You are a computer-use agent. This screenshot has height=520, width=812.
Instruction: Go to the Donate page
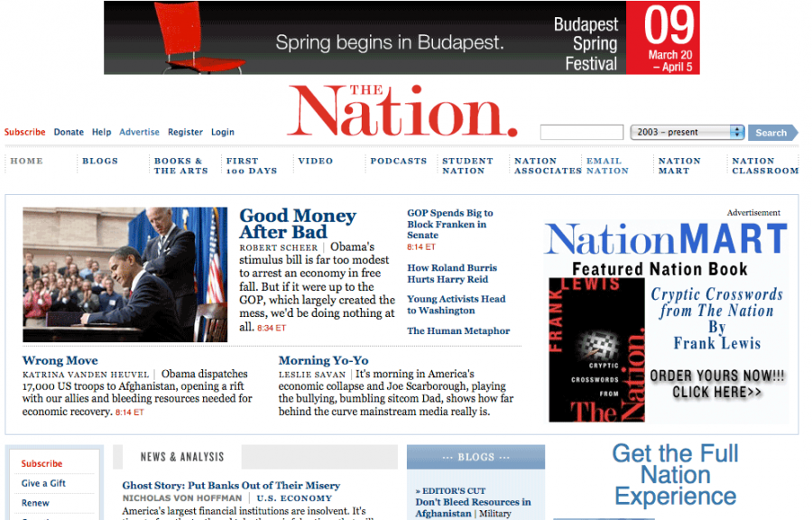click(x=69, y=132)
